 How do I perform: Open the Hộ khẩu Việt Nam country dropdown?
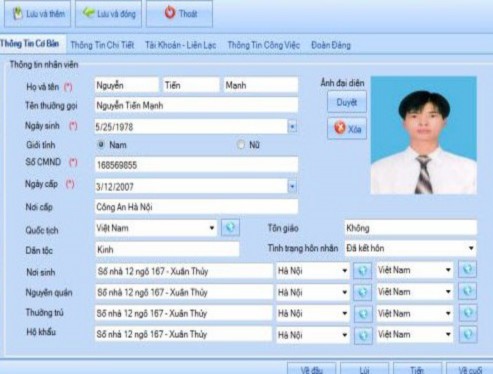448,334
